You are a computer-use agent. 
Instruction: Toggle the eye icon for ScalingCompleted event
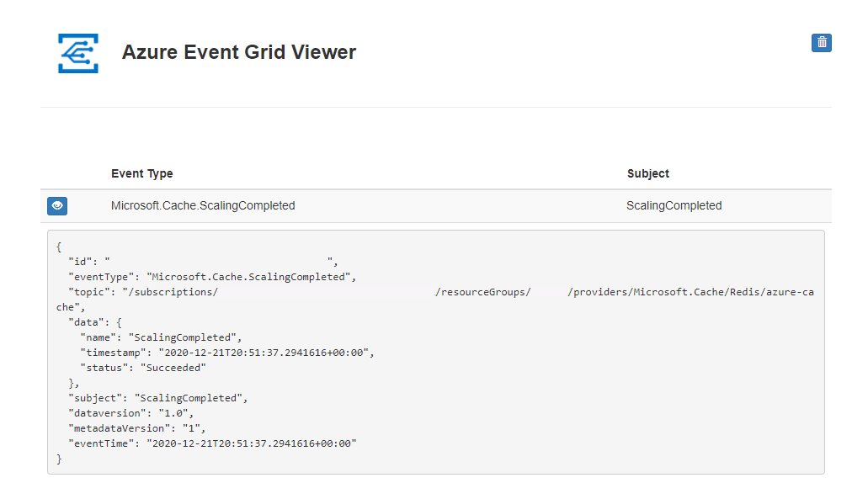pos(57,205)
